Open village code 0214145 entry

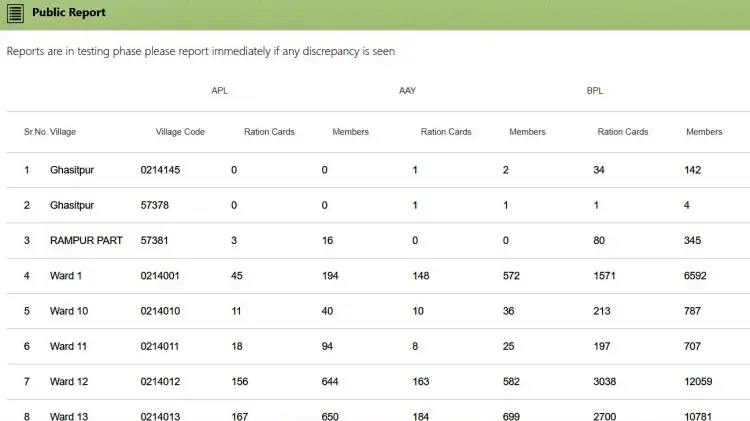click(x=160, y=170)
